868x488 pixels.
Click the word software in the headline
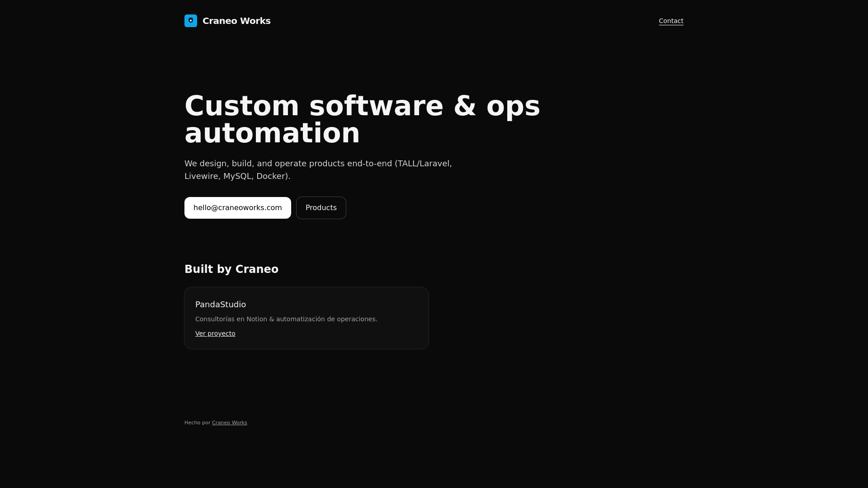click(376, 106)
